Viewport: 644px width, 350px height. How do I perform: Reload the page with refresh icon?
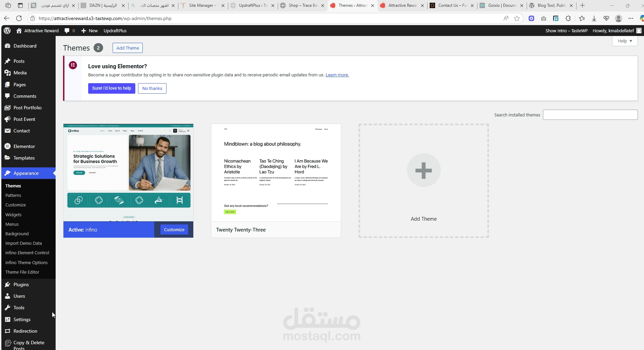(x=19, y=18)
